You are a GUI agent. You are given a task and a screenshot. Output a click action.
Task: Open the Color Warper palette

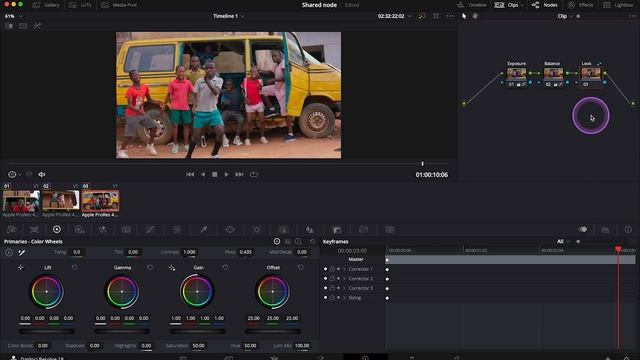[x=177, y=230]
